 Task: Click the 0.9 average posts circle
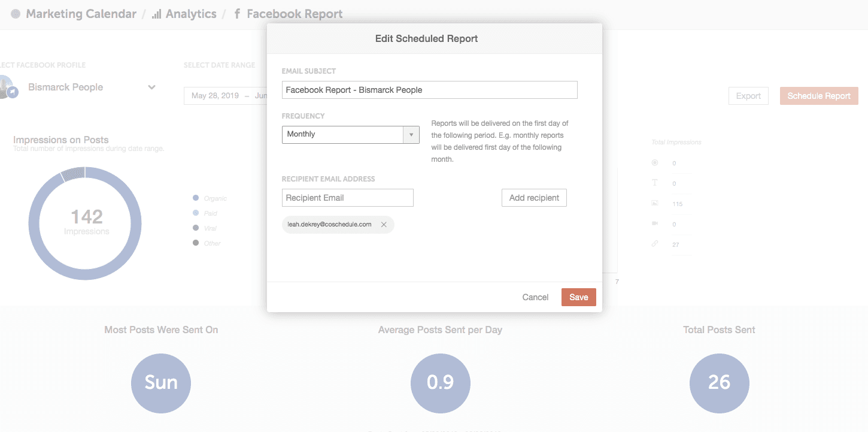click(x=441, y=383)
